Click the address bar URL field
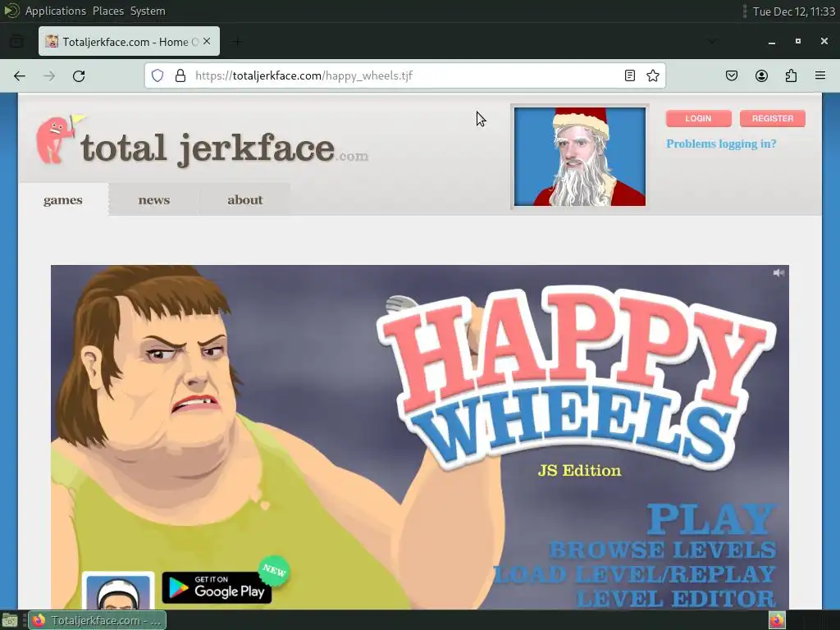840x630 pixels. (407, 75)
